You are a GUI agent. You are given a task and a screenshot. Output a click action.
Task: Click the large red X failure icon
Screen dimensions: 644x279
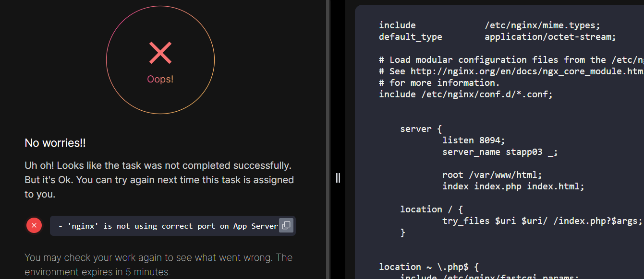tap(160, 53)
